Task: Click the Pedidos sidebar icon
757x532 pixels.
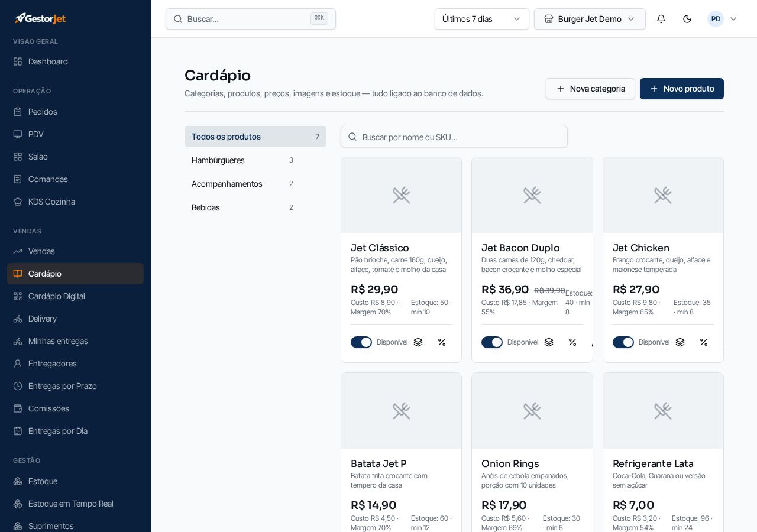Action: [x=18, y=112]
